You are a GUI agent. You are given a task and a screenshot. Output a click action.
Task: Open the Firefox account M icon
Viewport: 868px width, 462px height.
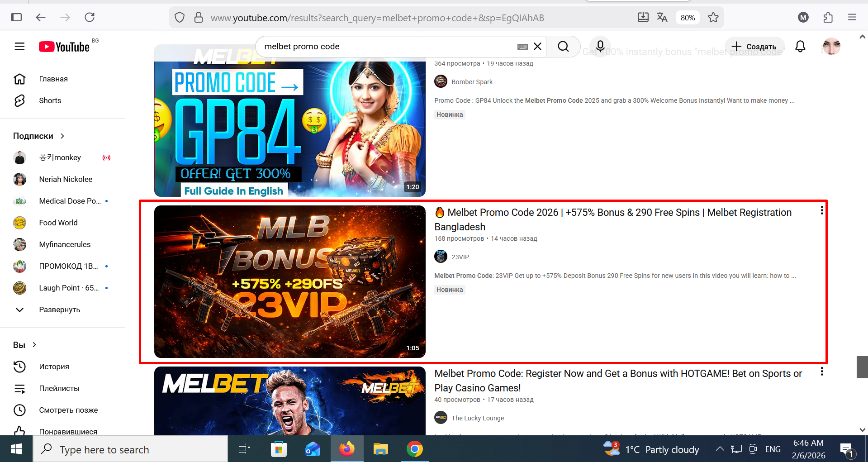pos(803,17)
